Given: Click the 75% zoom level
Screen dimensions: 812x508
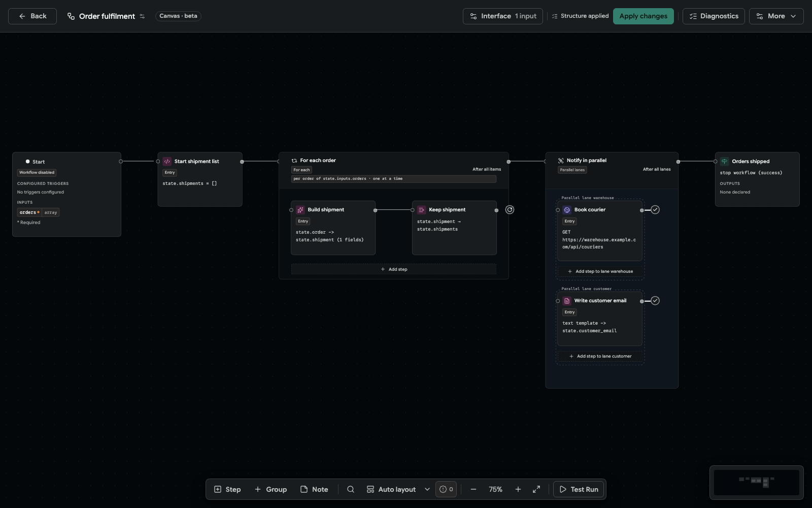Looking at the screenshot, I should point(496,489).
